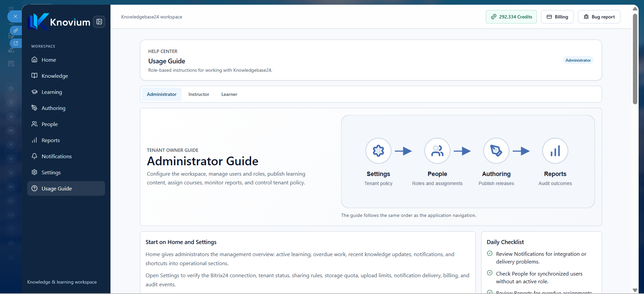Click the "Roles and assignments" caption

[x=437, y=183]
